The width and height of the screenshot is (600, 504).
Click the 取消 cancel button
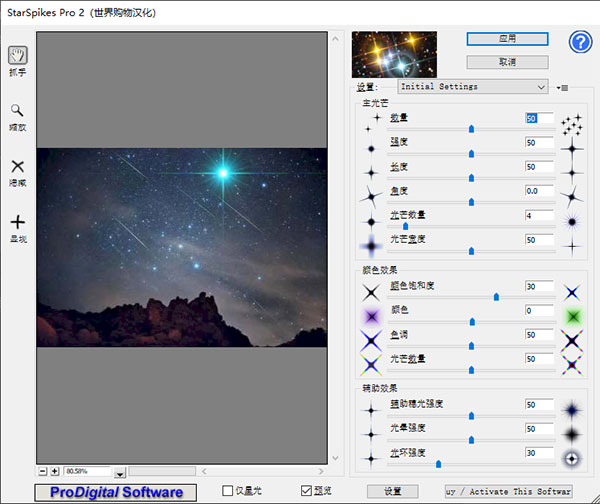pos(507,61)
